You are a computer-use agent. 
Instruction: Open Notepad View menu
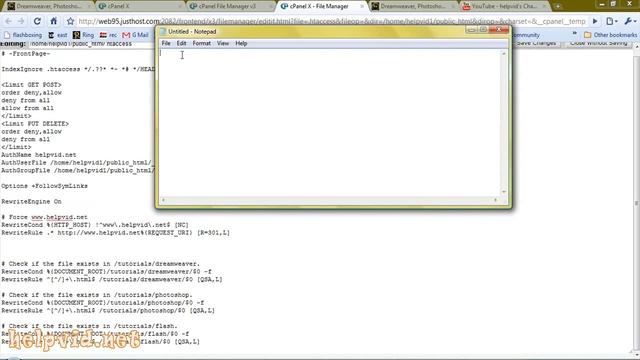(x=223, y=43)
